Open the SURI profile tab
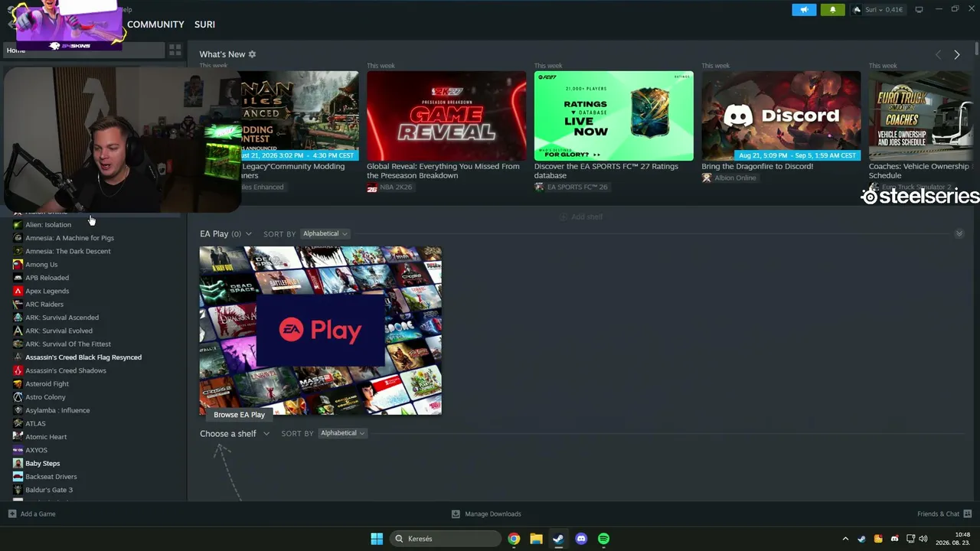 204,24
